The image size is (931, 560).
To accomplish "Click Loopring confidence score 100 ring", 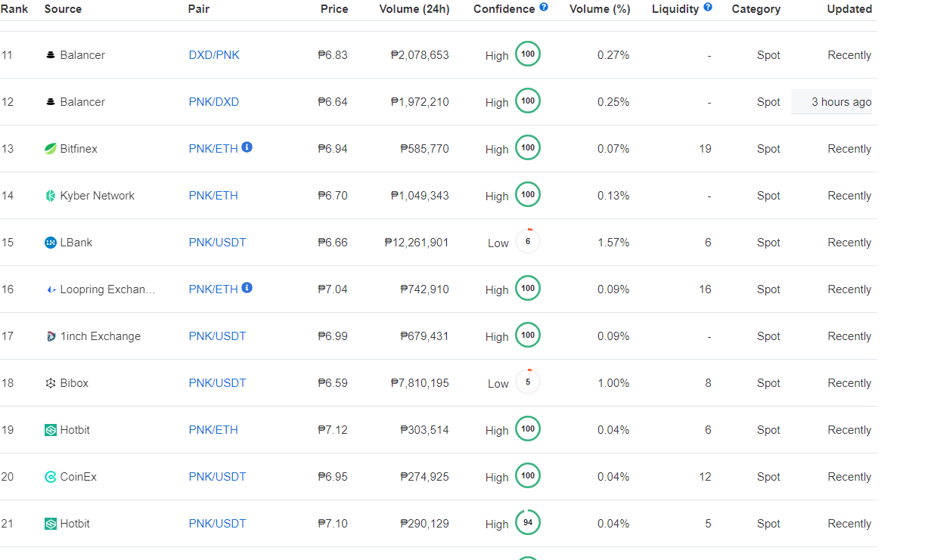I will pyautogui.click(x=528, y=289).
